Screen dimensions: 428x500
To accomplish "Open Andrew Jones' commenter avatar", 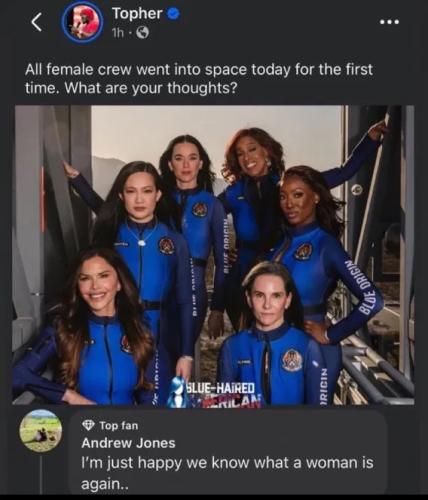I will tap(41, 430).
